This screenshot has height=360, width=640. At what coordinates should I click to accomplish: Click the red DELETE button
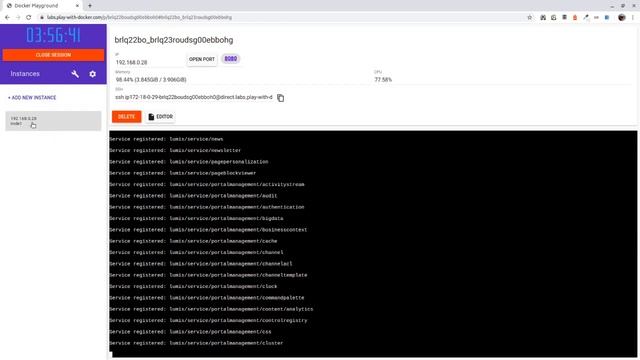(x=127, y=117)
